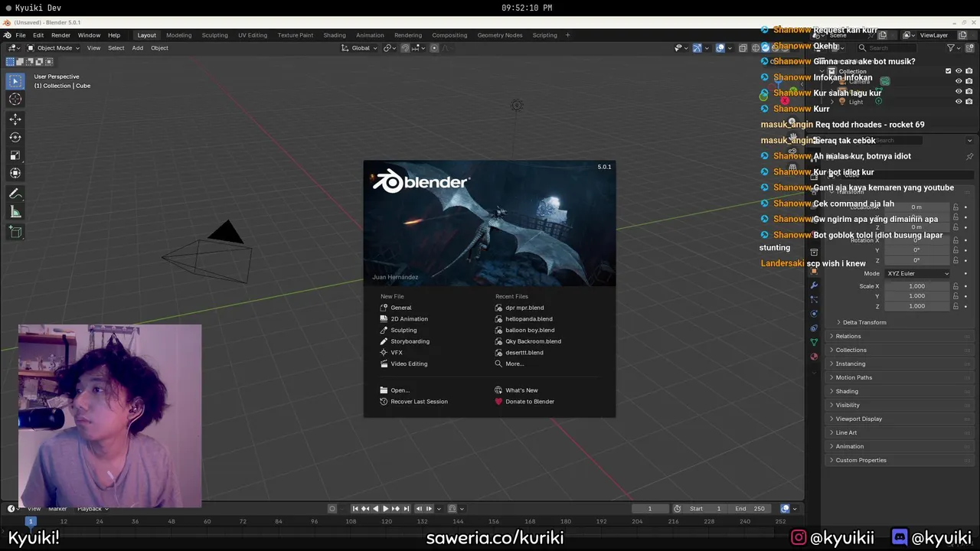The image size is (980, 551).
Task: Jump to the timeline's first frame
Action: coord(355,508)
